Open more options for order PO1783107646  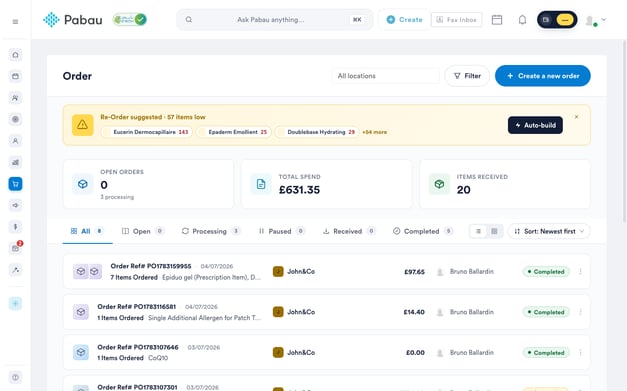(580, 353)
